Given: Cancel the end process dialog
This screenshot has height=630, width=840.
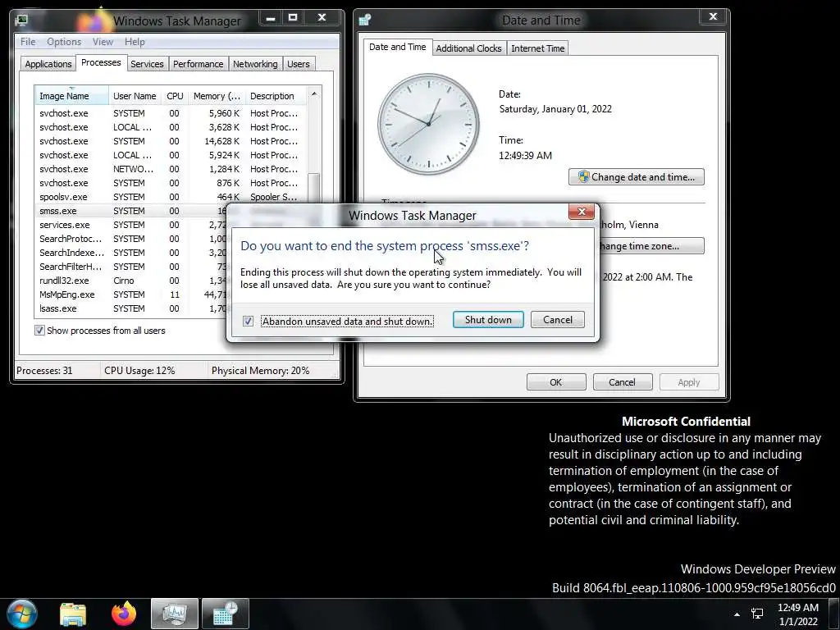Looking at the screenshot, I should [x=558, y=320].
